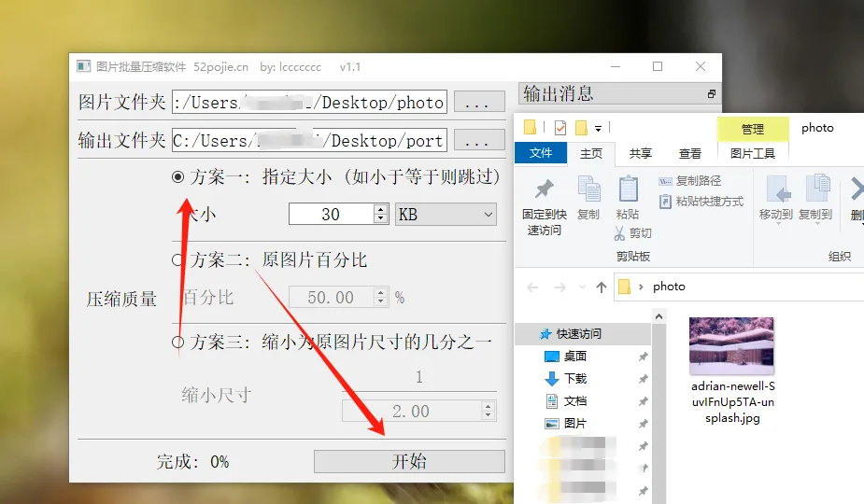864x504 pixels.
Task: Open the KB unit dropdown
Action: 446,215
